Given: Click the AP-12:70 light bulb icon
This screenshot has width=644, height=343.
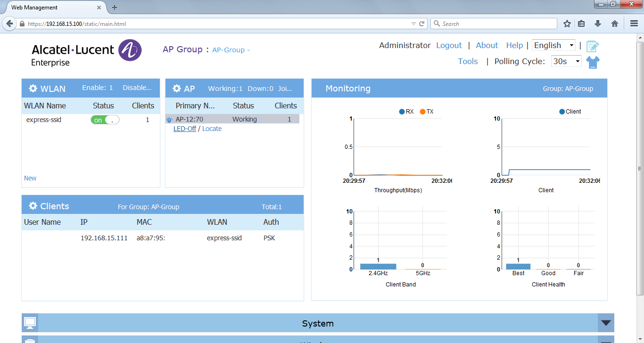Looking at the screenshot, I should click(x=169, y=120).
